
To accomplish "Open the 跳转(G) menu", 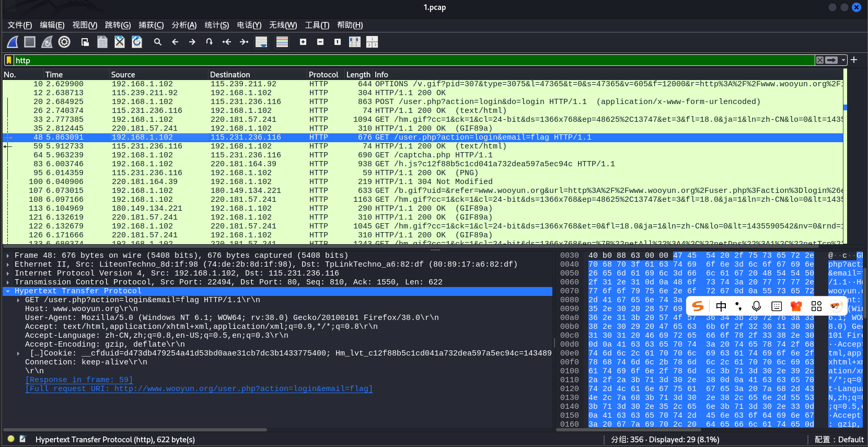I will pos(118,25).
